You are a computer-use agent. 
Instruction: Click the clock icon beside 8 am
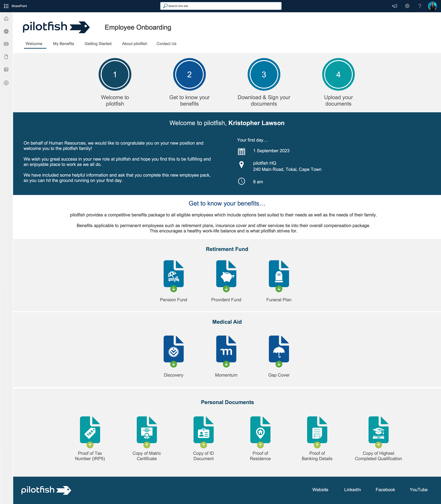point(241,181)
